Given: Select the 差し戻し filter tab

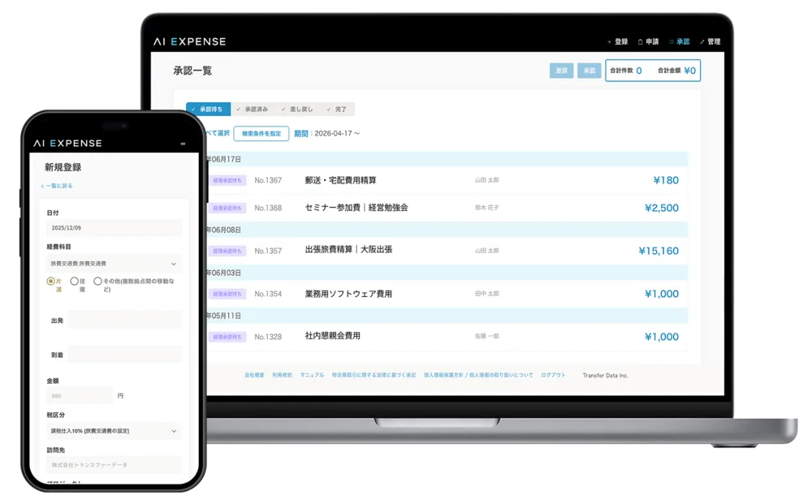Looking at the screenshot, I should (x=297, y=110).
